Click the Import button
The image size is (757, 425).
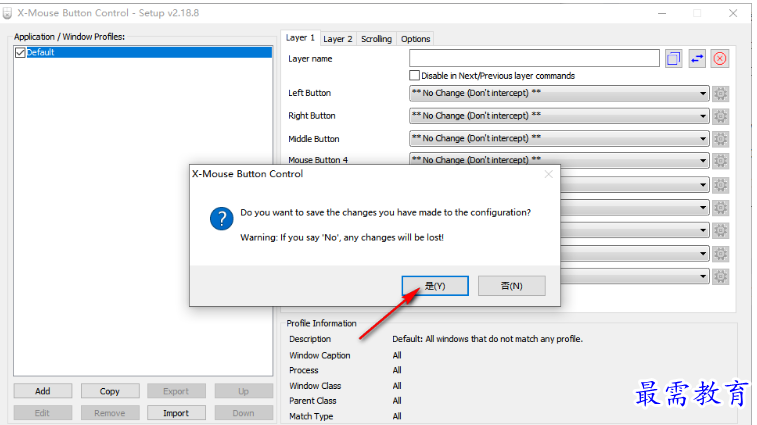click(x=176, y=413)
